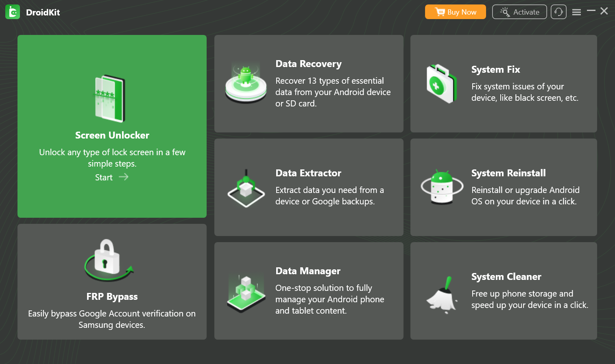Open the support headset icon
The height and width of the screenshot is (364, 615).
point(558,12)
